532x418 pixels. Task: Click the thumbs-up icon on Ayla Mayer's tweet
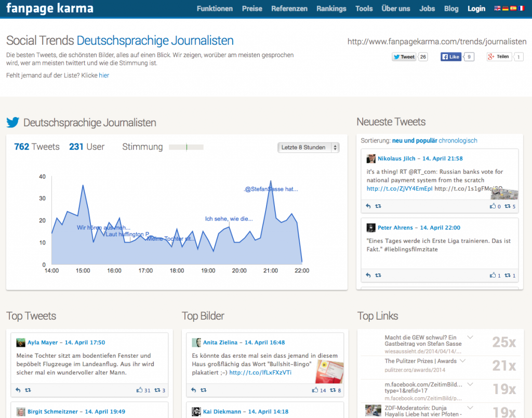coord(139,390)
